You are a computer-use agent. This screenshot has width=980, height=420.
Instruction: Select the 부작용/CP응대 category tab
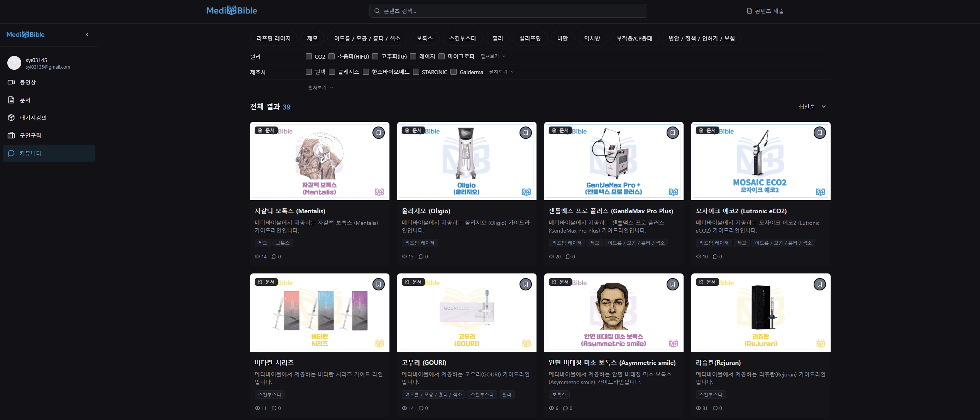[635, 38]
